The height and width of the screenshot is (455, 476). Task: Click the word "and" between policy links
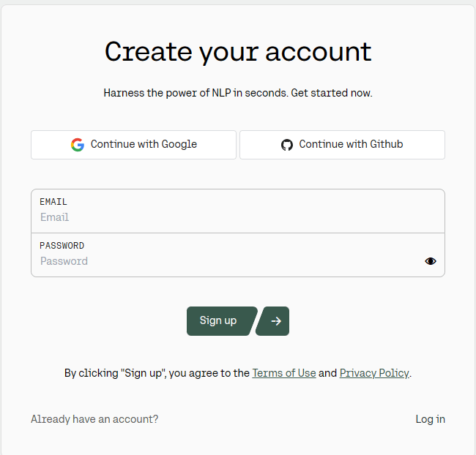point(328,373)
